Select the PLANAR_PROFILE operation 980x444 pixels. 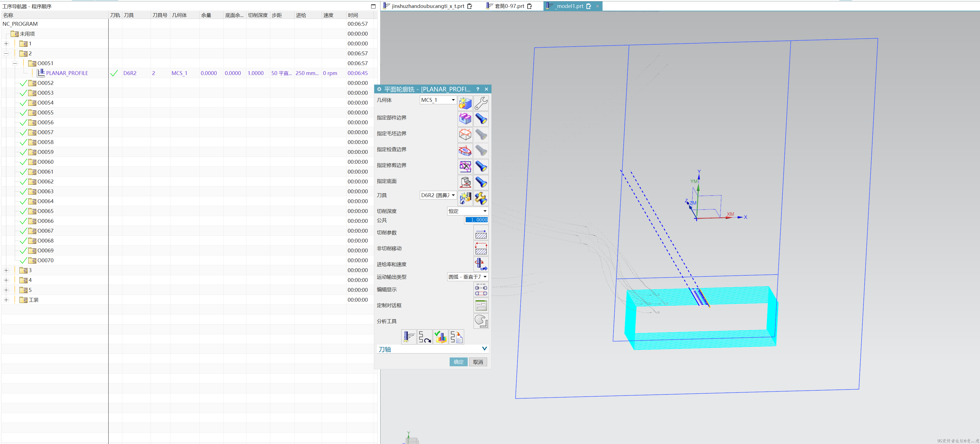pyautogui.click(x=67, y=73)
